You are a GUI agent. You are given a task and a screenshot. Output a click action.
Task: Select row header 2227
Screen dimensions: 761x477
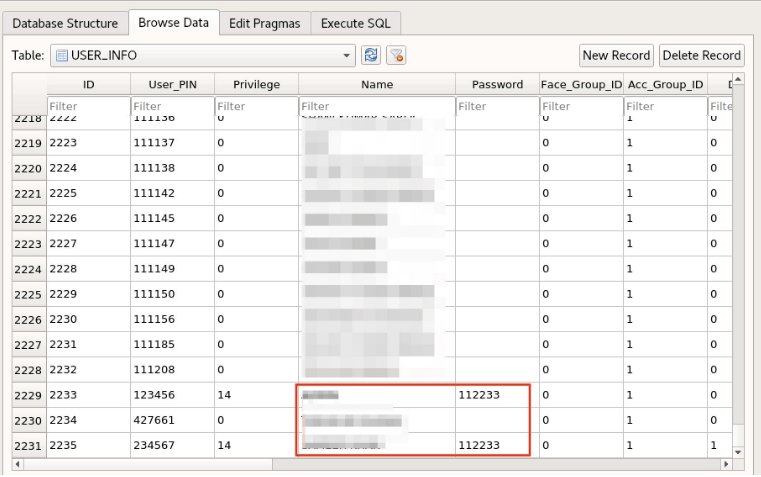coord(29,345)
